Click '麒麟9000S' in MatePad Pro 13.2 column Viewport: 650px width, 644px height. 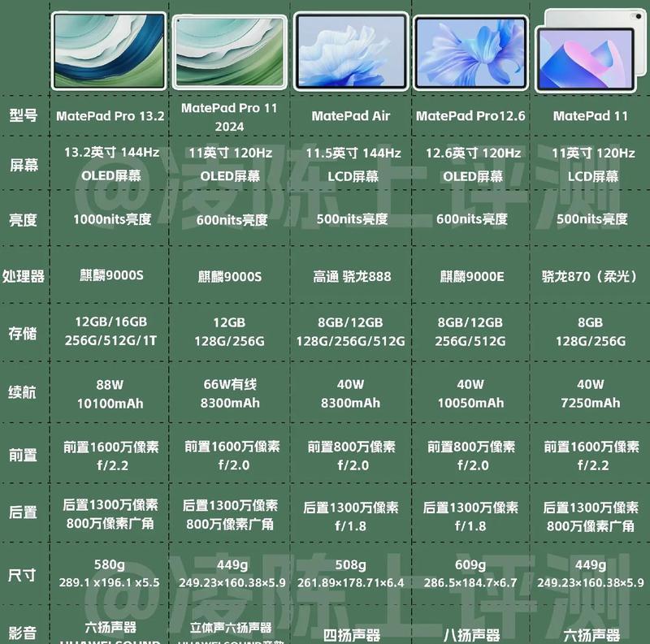(x=111, y=275)
